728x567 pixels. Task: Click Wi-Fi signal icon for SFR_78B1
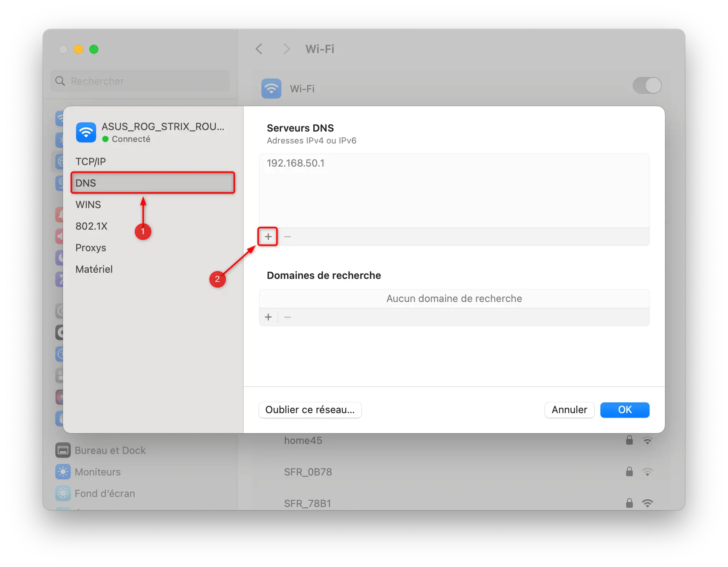coord(648,503)
